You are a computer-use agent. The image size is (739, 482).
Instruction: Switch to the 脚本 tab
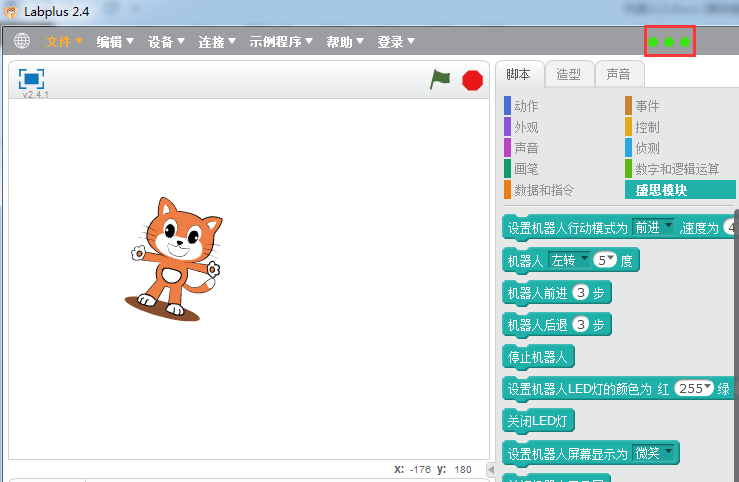[519, 74]
